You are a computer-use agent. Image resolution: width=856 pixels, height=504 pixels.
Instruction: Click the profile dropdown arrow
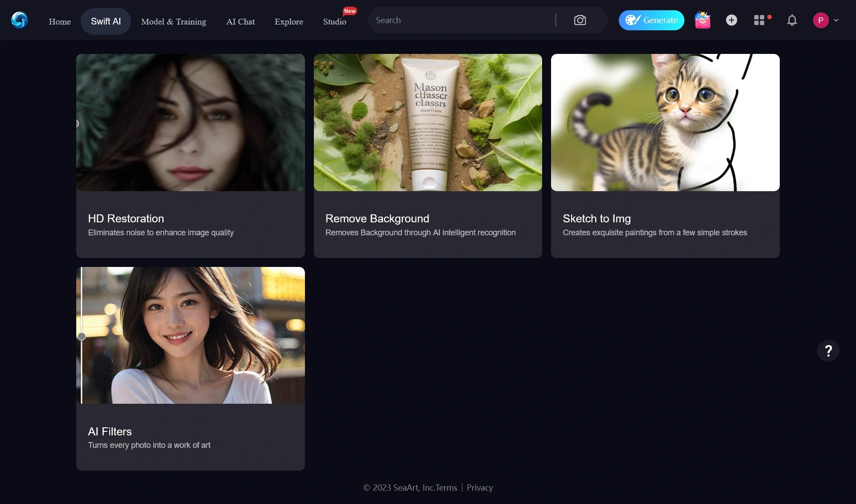[x=836, y=20]
